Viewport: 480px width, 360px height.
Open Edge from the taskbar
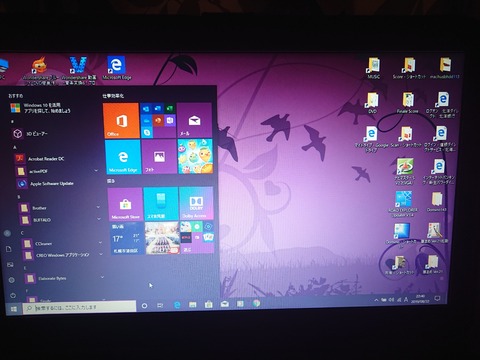coord(177,305)
